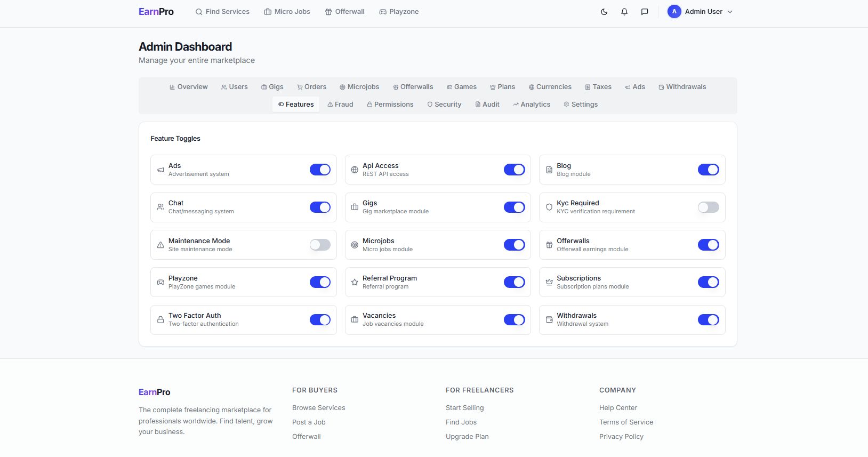Click the Admin User avatar
Screen dimensions: 868x457
[674, 12]
